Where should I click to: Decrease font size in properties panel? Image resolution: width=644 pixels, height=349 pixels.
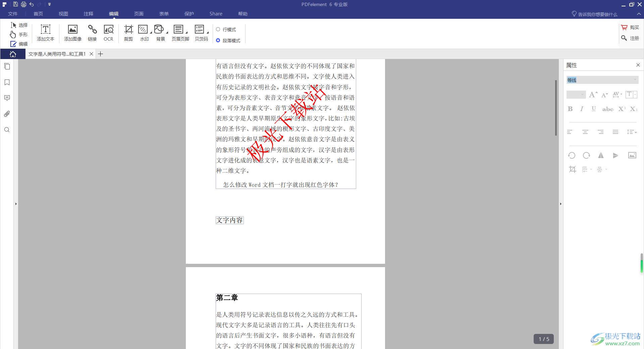click(604, 95)
